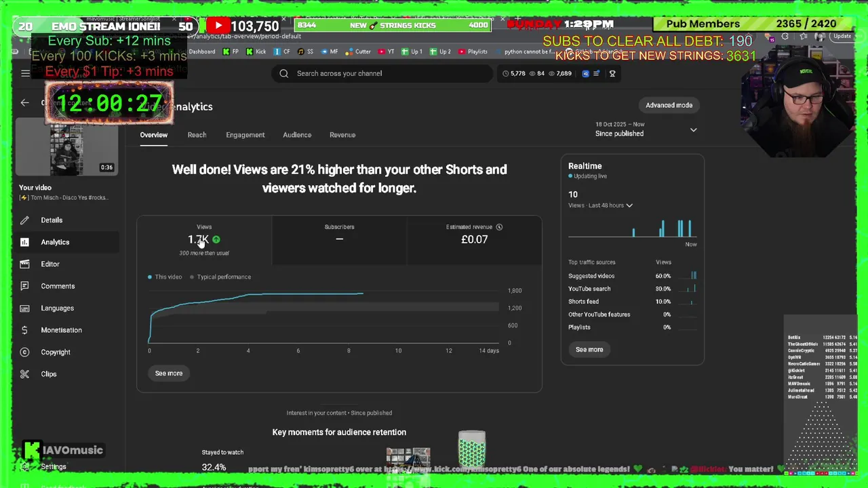Toggle the Typical performance legend item

click(x=221, y=277)
